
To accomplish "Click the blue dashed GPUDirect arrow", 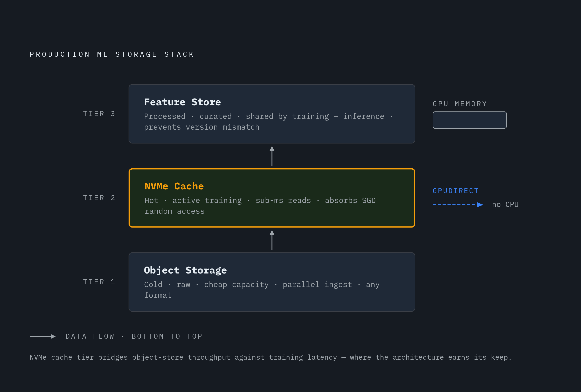I will (458, 205).
